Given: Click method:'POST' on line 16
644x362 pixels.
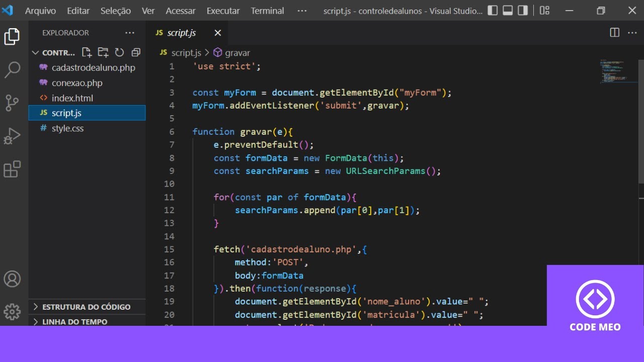Looking at the screenshot, I should 271,262.
